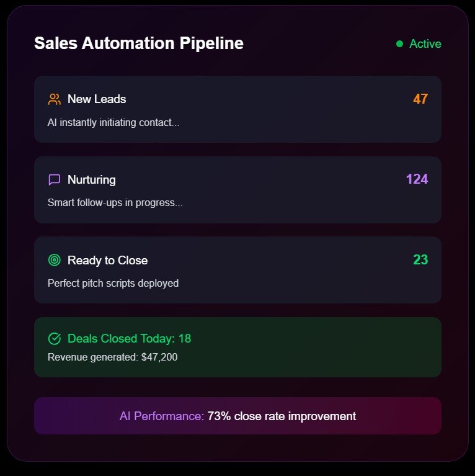Click the Nurturing chat bubble icon
Viewport: 475px width, 476px height.
54,180
